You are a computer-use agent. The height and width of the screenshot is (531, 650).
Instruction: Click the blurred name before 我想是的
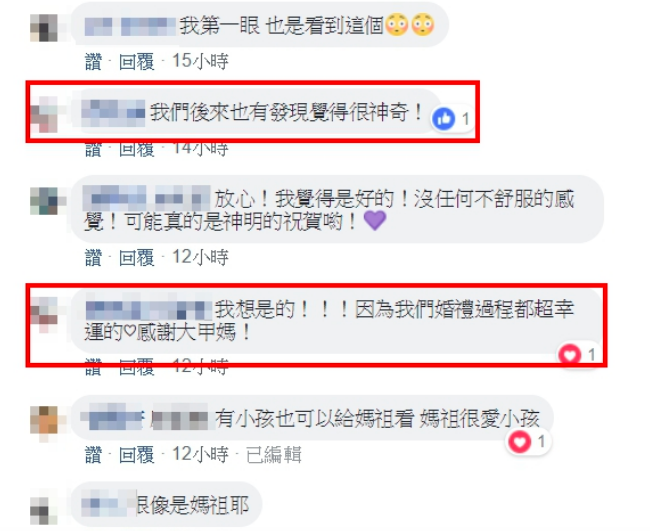pyautogui.click(x=149, y=310)
